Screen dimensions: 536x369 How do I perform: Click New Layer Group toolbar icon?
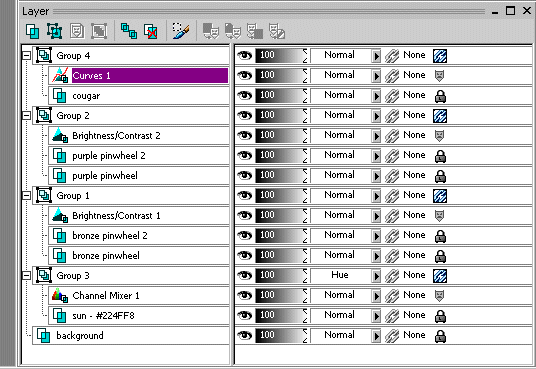pos(54,31)
